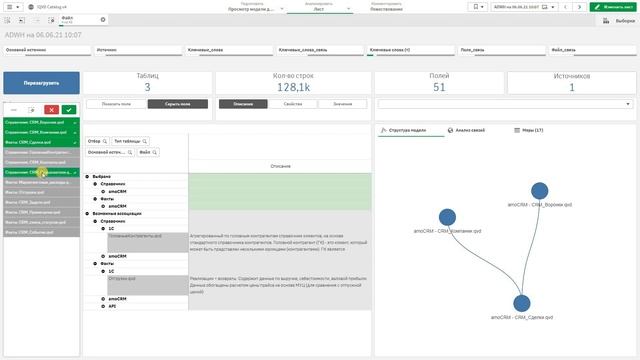Collapse the Возможные ассоциации tree node
The height and width of the screenshot is (360, 640).
coord(87,213)
